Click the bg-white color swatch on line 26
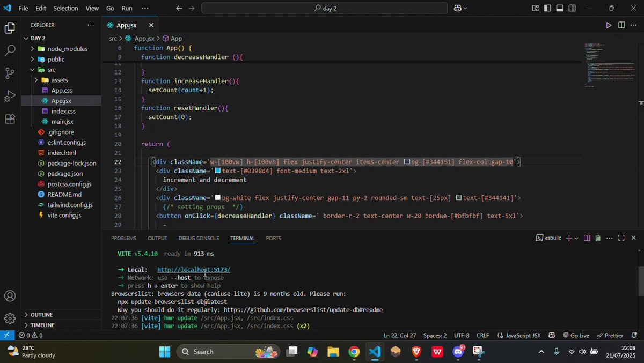Viewport: 644px width, 363px height. (x=217, y=198)
